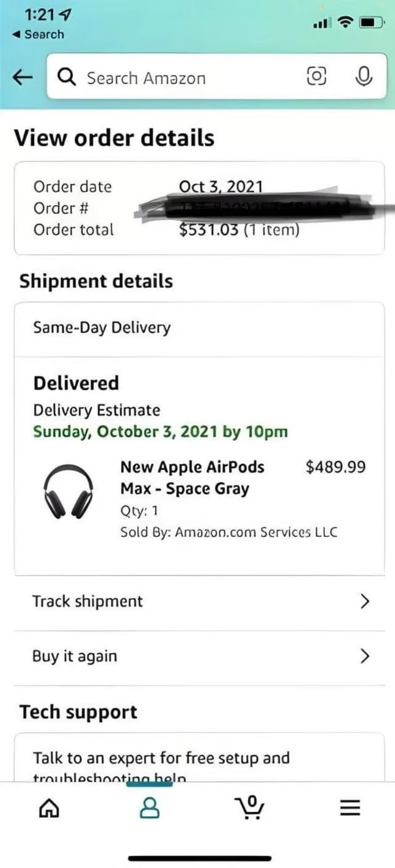Expand Track shipment with its chevron
The height and width of the screenshot is (868, 395).
pos(364,600)
